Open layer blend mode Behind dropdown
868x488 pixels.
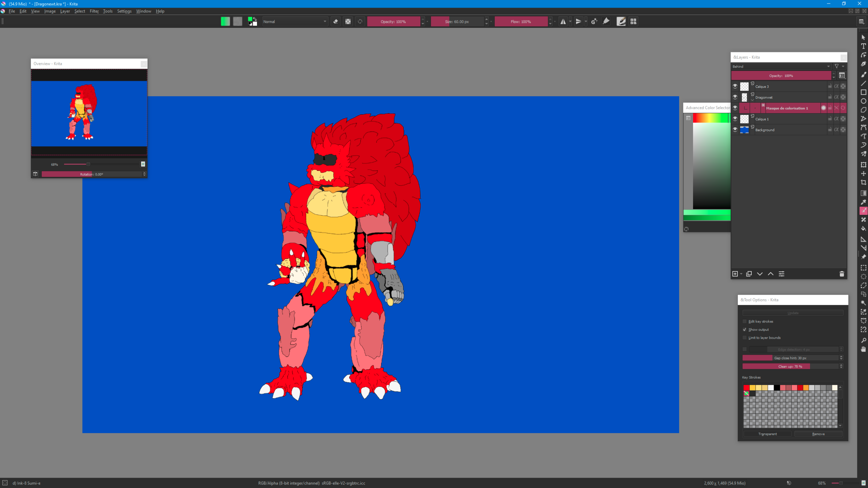pos(781,66)
